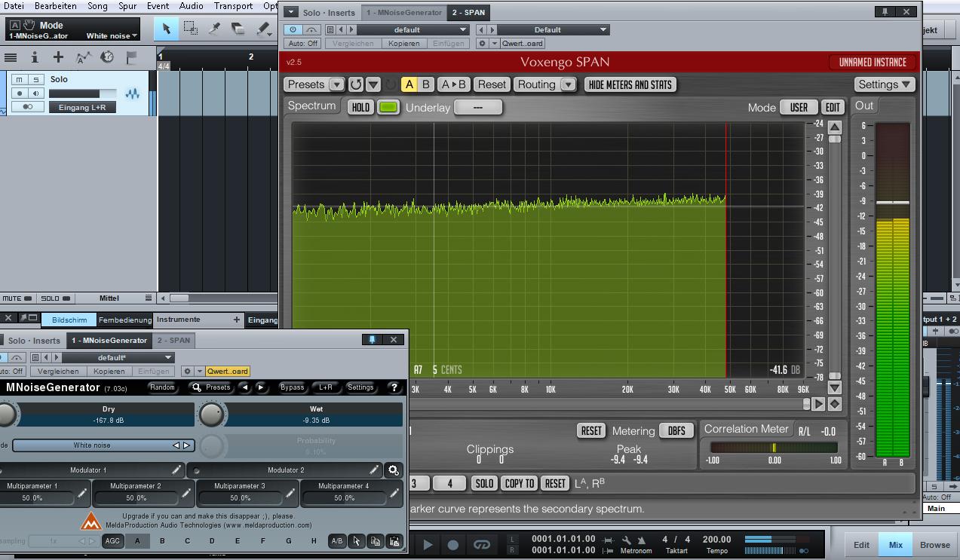Expand the SPAN Routing dropdown arrow
This screenshot has height=560, width=960.
[568, 84]
